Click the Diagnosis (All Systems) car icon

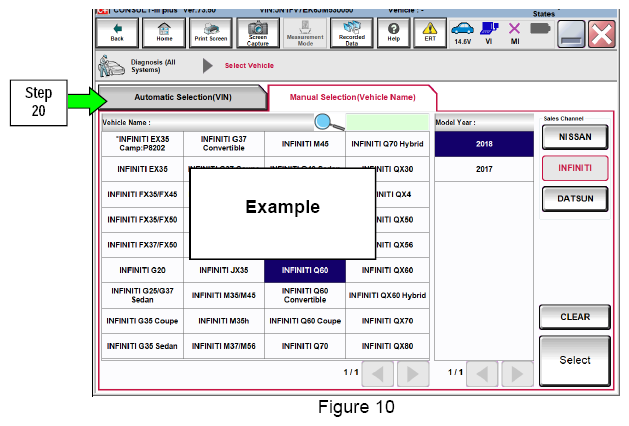pos(111,66)
